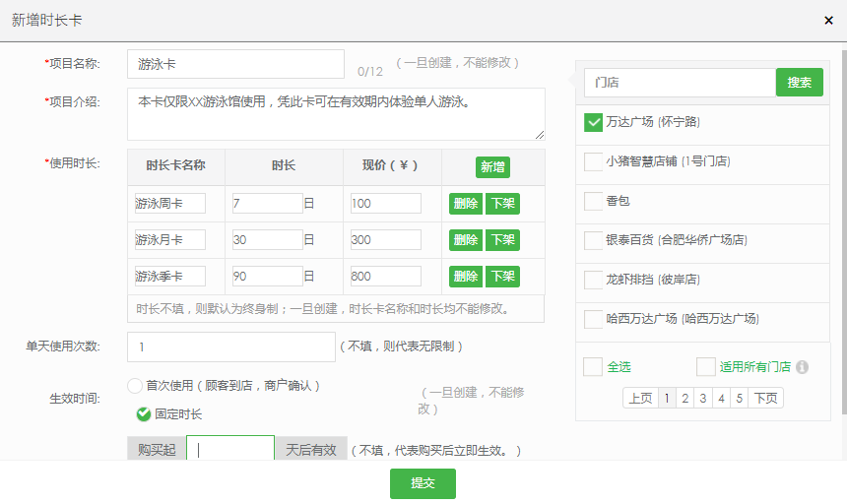This screenshot has height=504, width=847.
Task: Select the 首次使用 radio option
Action: coord(135,385)
